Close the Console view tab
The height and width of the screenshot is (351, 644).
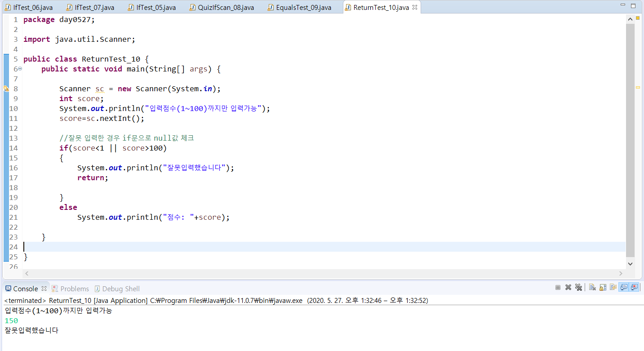pos(44,289)
